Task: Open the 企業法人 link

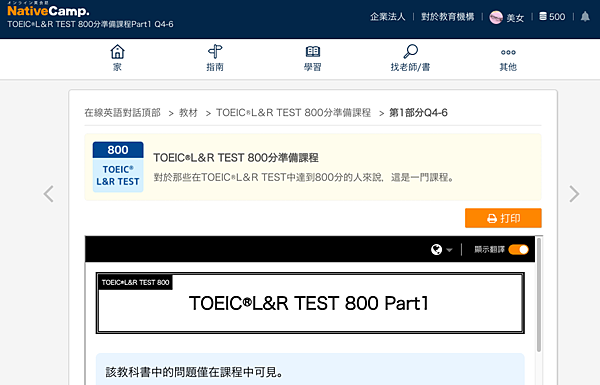Action: pos(387,17)
